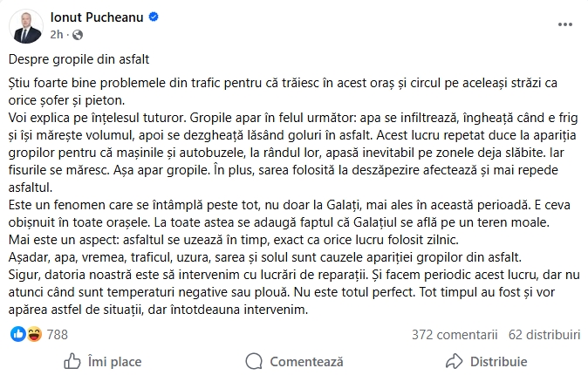
Task: Show the 62 distribuiri shares
Action: coord(544,334)
